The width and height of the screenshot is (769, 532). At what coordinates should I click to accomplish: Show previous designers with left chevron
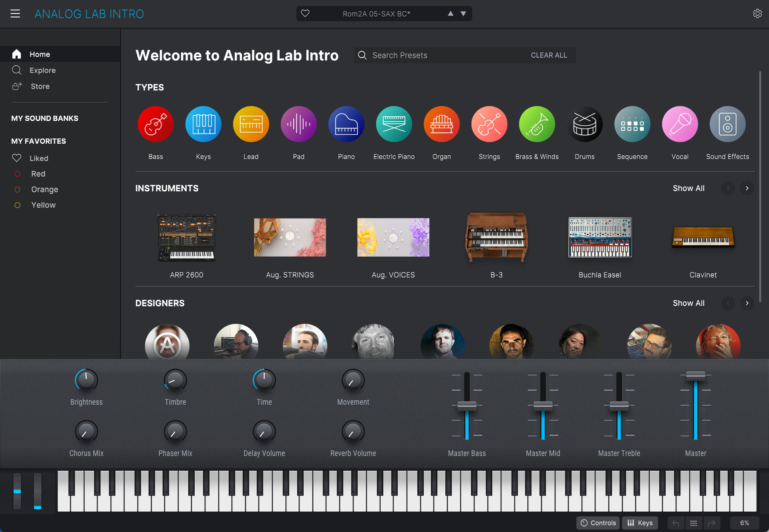728,303
